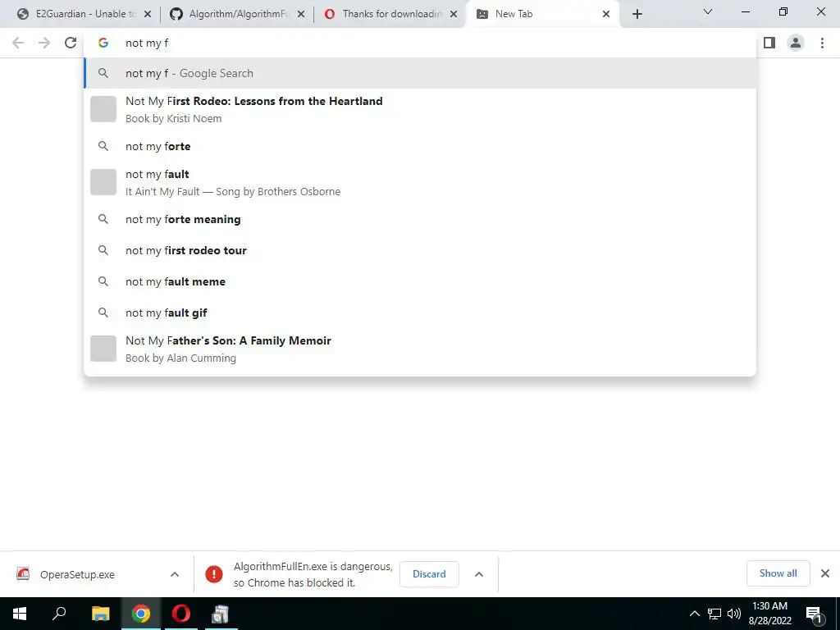Close the New Tab tab

606,15
